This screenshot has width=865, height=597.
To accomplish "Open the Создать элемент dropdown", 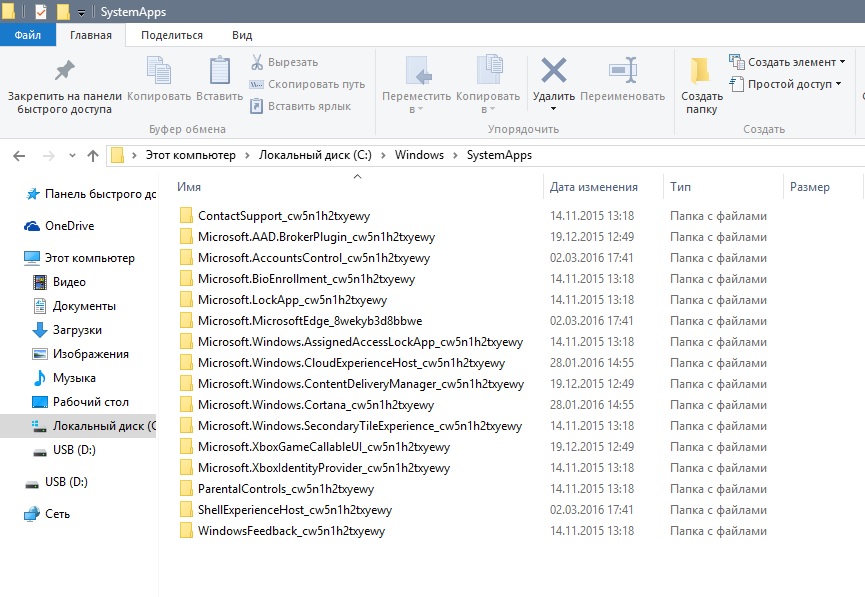I will click(x=787, y=62).
